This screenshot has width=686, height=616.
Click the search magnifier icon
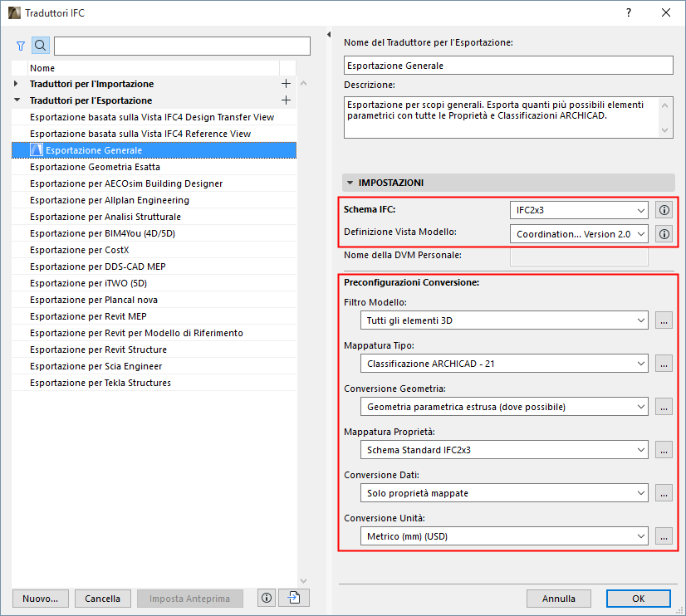40,46
